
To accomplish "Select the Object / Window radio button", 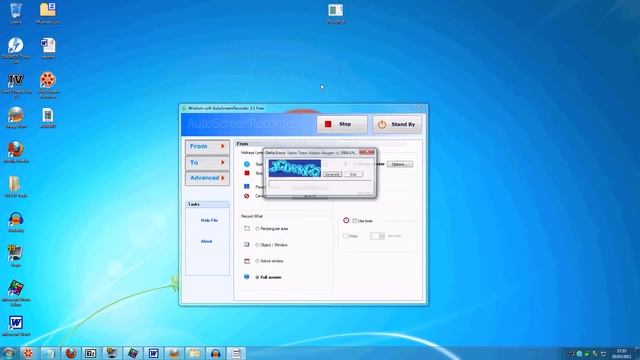I will [257, 245].
